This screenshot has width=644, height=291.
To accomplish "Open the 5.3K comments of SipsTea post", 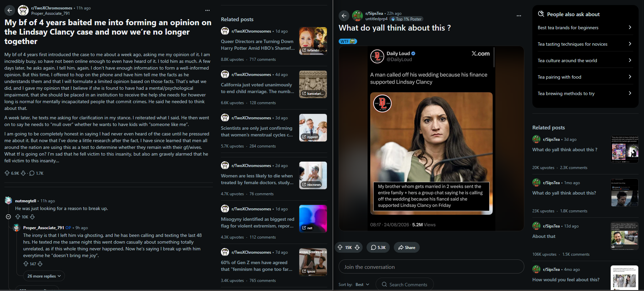I will 378,247.
